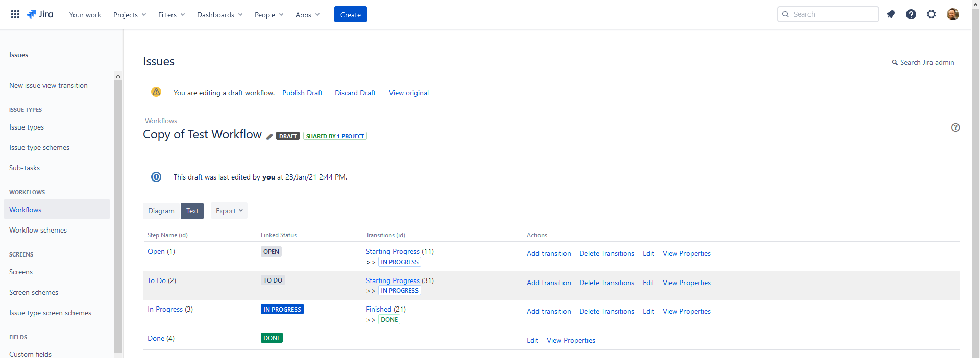Open Your work in the top navigation
Image resolution: width=980 pixels, height=358 pixels.
click(85, 15)
